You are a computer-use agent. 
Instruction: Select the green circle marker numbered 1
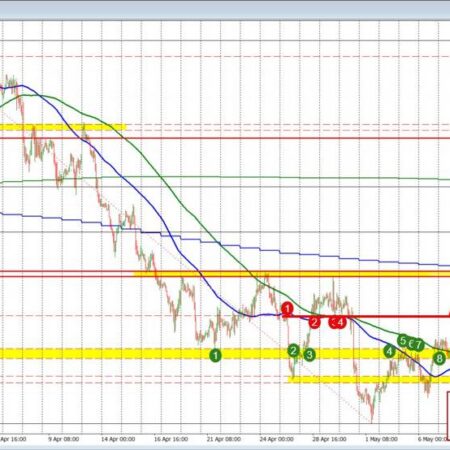point(215,355)
